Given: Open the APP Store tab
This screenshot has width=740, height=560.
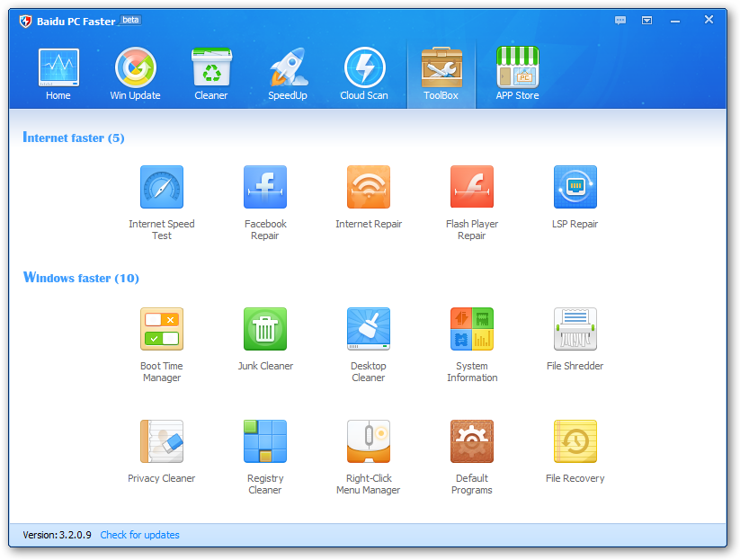Looking at the screenshot, I should pos(518,74).
